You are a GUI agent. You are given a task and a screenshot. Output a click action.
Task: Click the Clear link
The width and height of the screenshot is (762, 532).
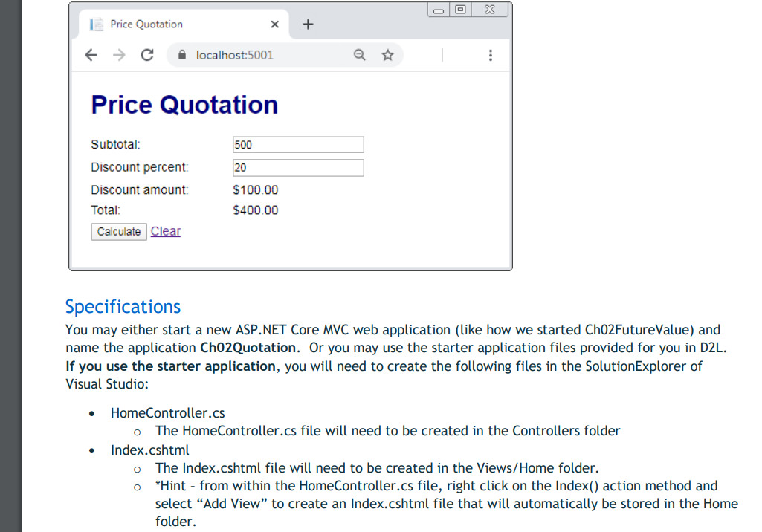point(165,231)
